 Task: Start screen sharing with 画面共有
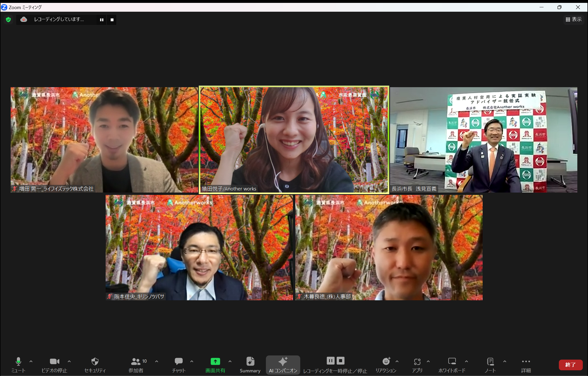coord(215,365)
